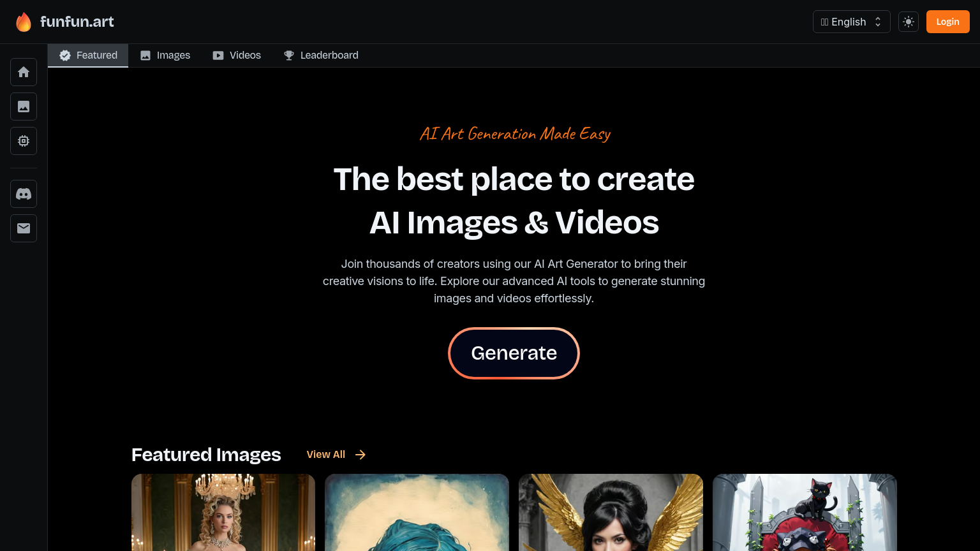Viewport: 980px width, 551px height.
Task: Open the chip-shaped AI models sidebar icon
Action: (24, 141)
